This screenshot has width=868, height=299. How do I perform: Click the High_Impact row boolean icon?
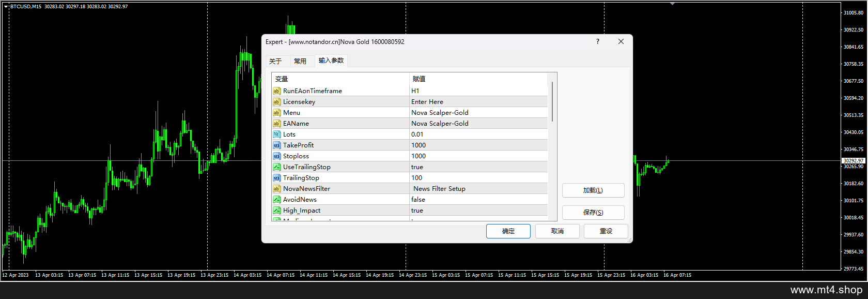(x=276, y=211)
